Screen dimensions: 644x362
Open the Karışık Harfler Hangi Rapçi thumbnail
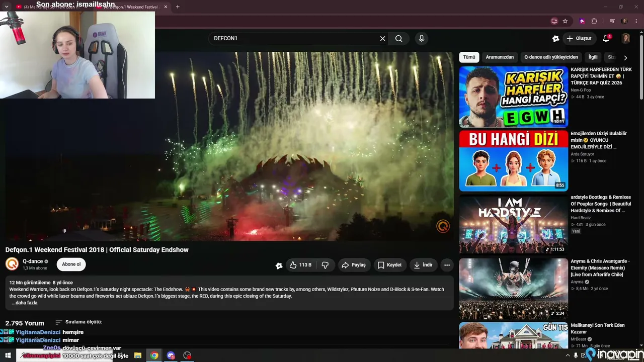[x=513, y=97]
